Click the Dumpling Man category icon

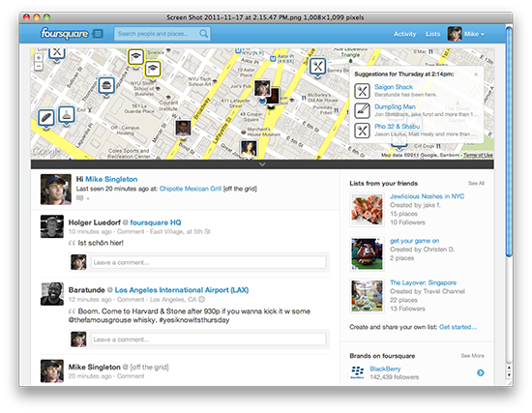point(362,110)
